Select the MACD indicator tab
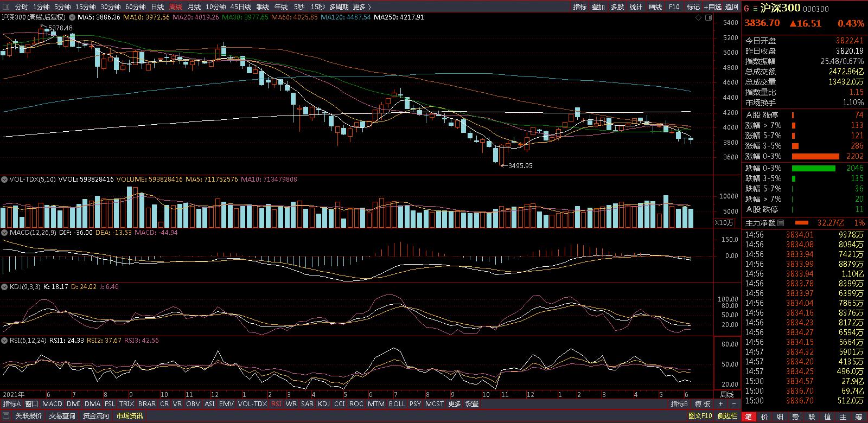The image size is (868, 423). pyautogui.click(x=52, y=404)
